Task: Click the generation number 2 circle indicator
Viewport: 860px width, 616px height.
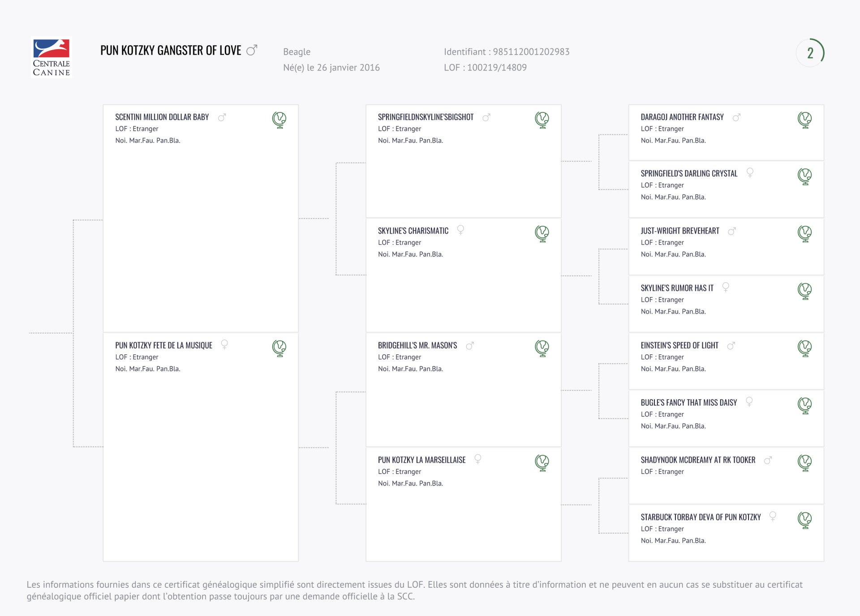Action: tap(810, 53)
